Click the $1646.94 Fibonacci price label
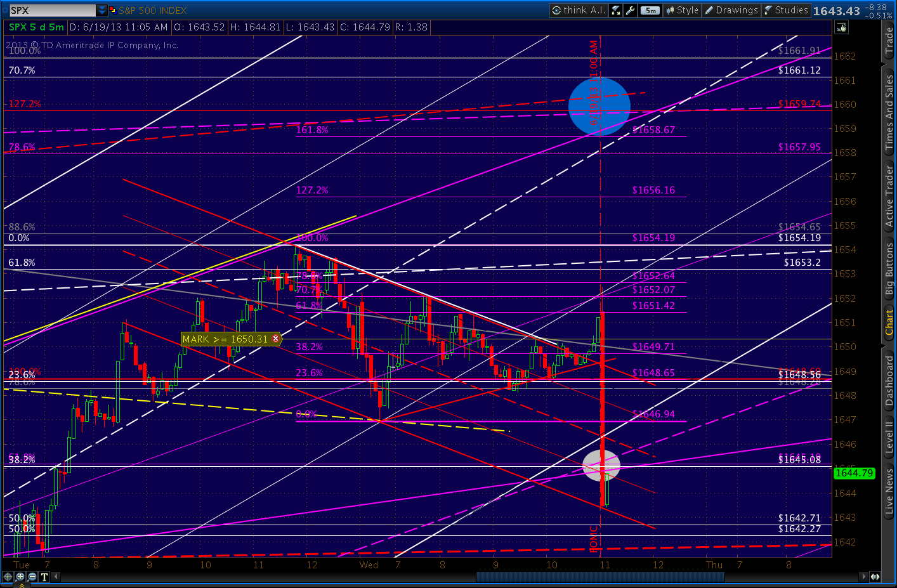The height and width of the screenshot is (588, 897). [x=653, y=414]
